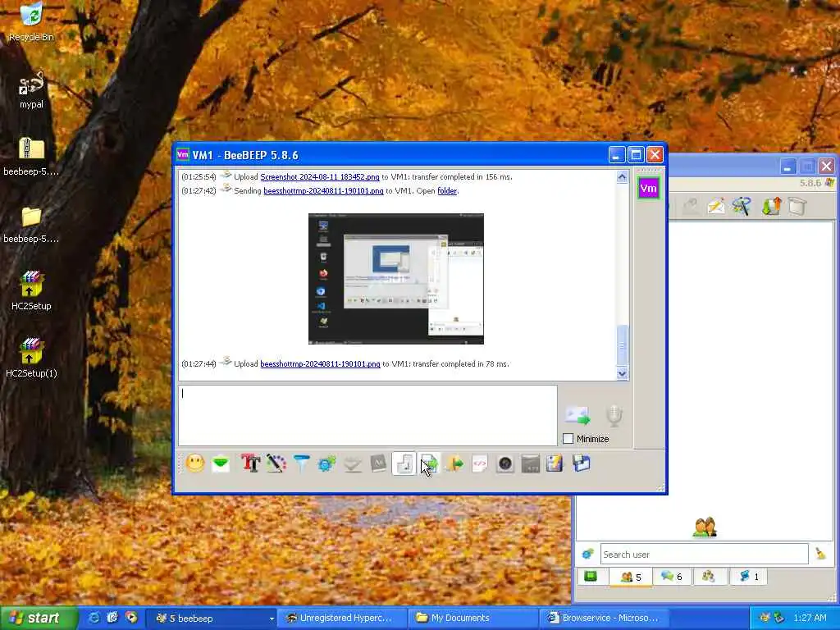The height and width of the screenshot is (630, 840).
Task: Click the chat scrollbar thumb
Action: (x=622, y=345)
